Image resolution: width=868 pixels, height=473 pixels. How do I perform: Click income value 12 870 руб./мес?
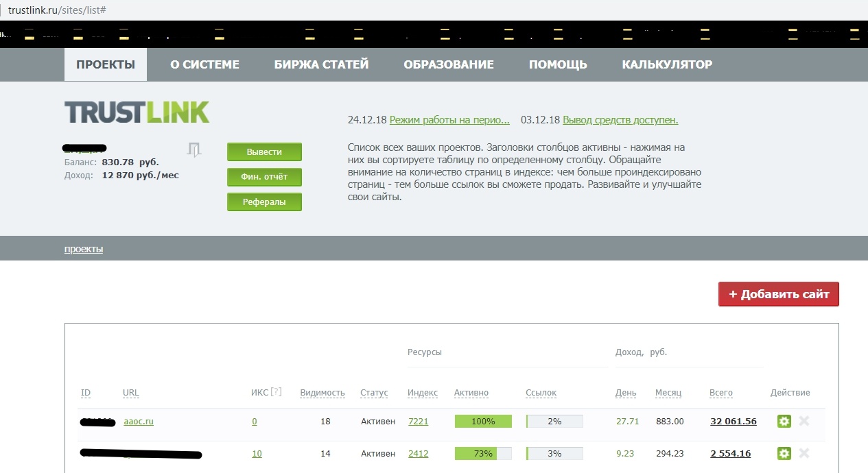(x=140, y=175)
